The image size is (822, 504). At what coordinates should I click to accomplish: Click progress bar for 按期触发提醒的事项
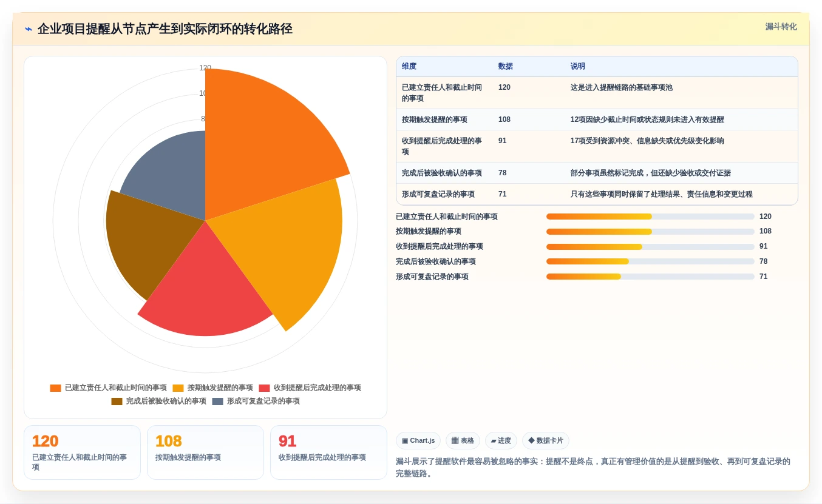click(x=650, y=232)
